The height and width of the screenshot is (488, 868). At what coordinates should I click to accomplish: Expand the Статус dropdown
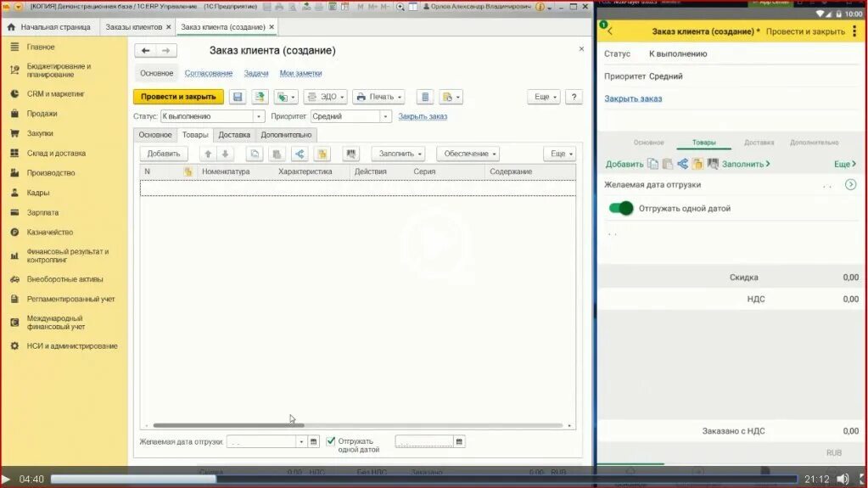click(259, 116)
